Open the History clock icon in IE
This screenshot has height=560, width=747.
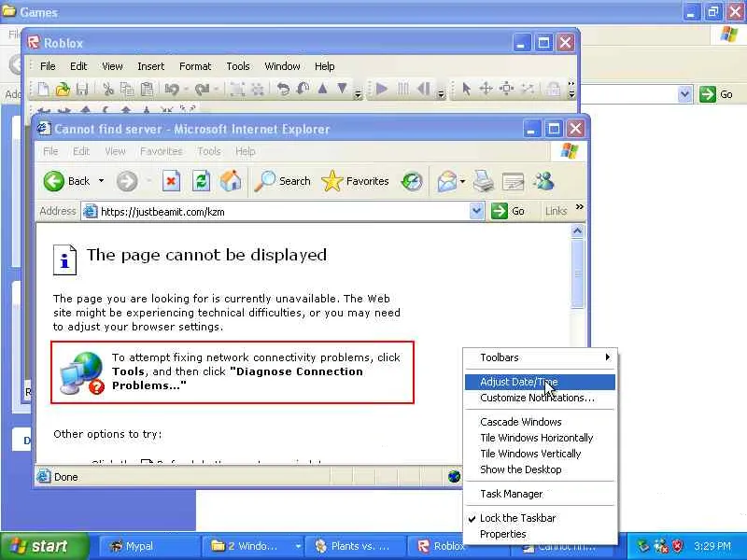tap(412, 181)
